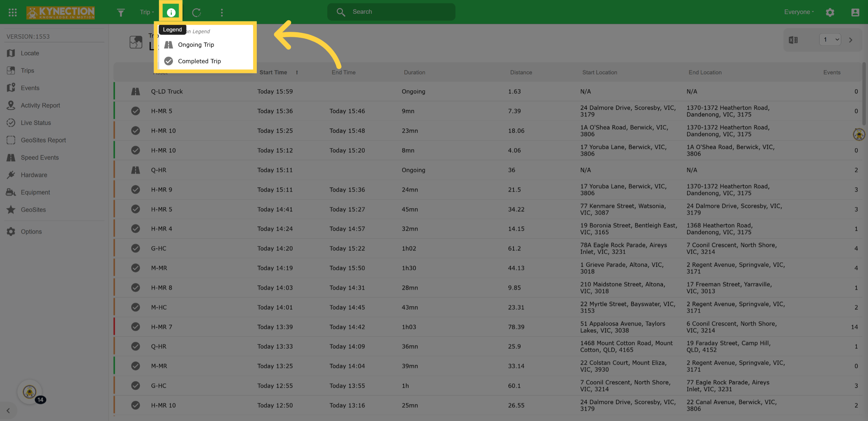This screenshot has width=868, height=421.
Task: Click the refresh icon
Action: [x=196, y=13]
